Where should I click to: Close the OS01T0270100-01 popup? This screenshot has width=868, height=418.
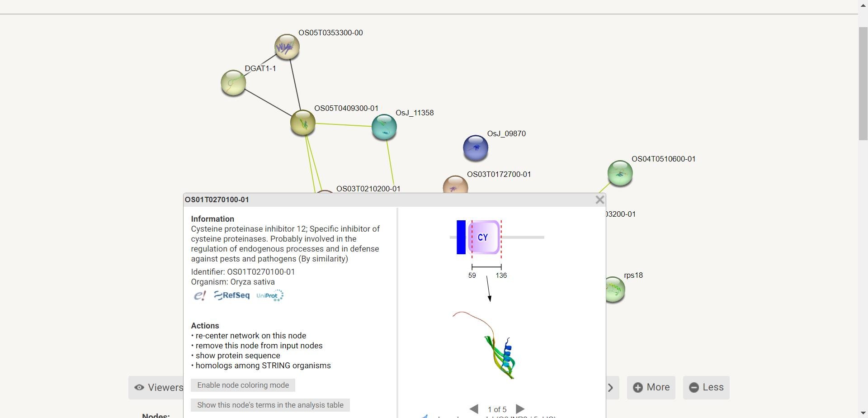tap(600, 199)
